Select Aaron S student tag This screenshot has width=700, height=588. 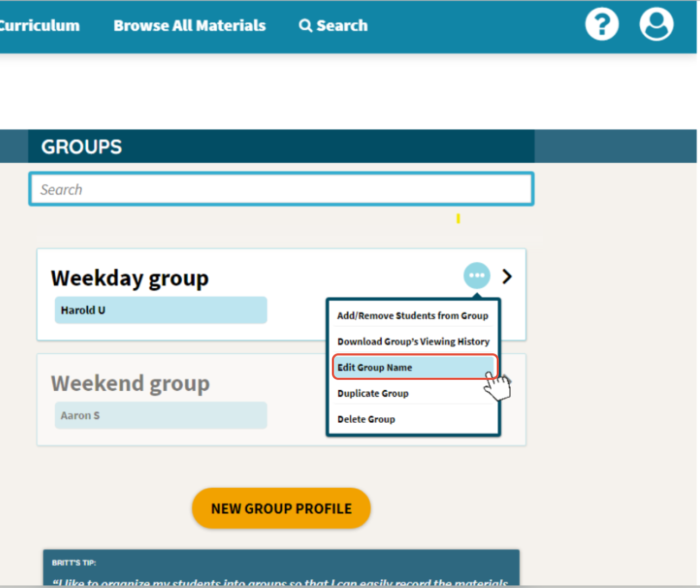click(160, 415)
